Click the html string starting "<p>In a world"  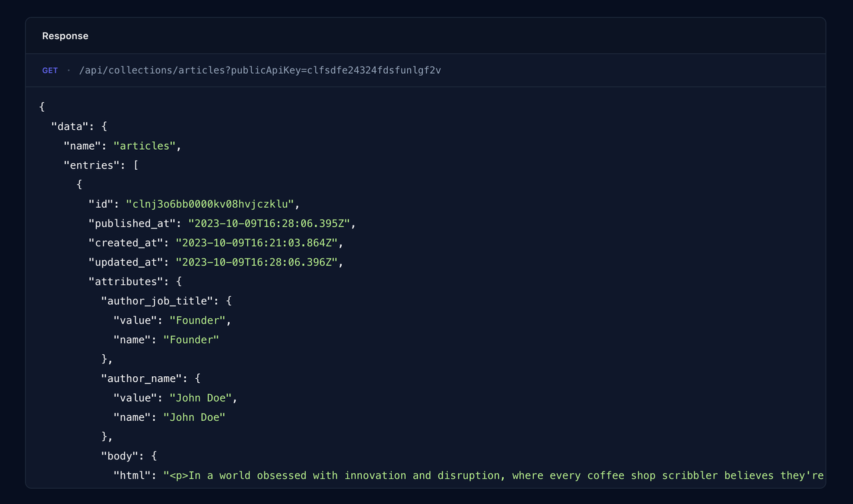(494, 475)
